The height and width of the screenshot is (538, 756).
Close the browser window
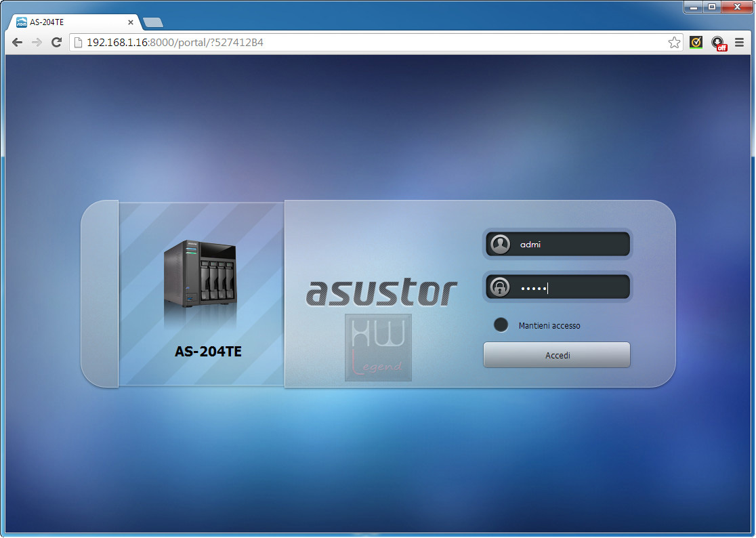[737, 7]
